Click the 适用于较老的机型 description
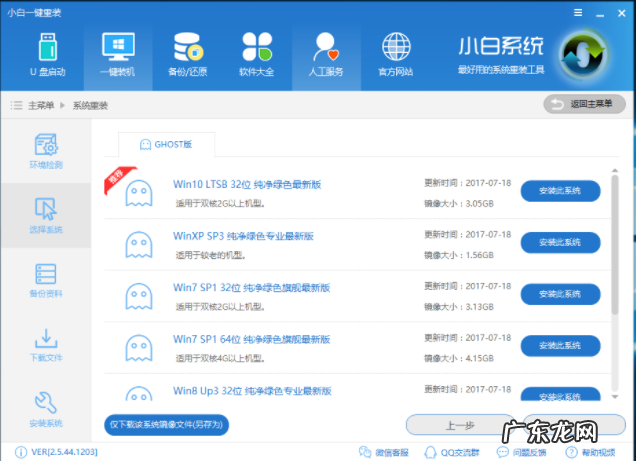 [x=211, y=255]
